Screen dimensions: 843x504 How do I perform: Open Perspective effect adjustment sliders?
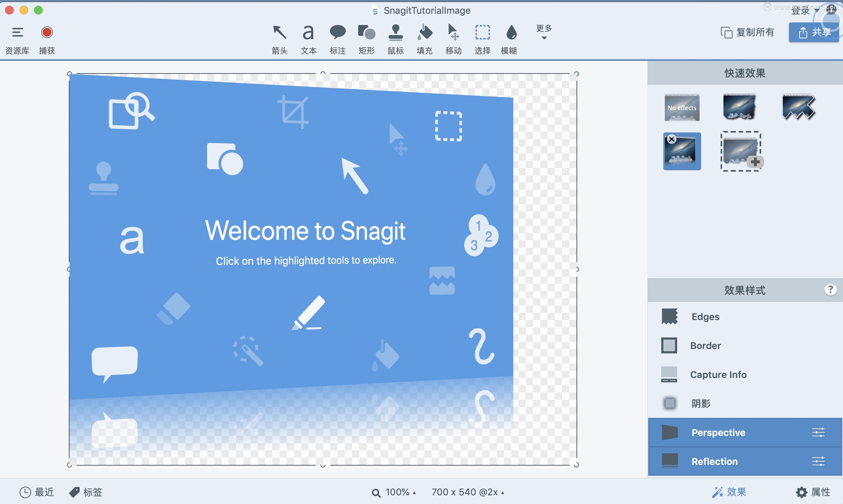819,432
